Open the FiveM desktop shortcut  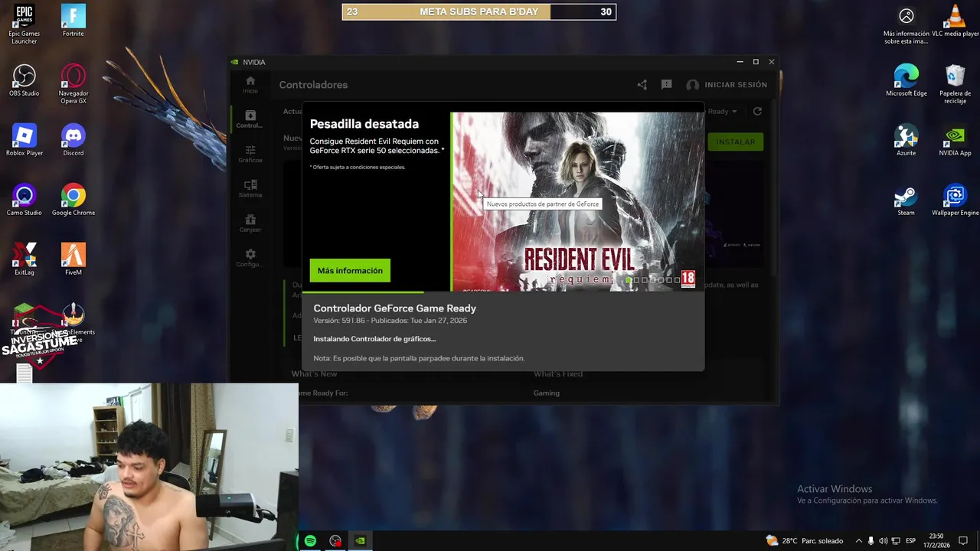coord(73,259)
